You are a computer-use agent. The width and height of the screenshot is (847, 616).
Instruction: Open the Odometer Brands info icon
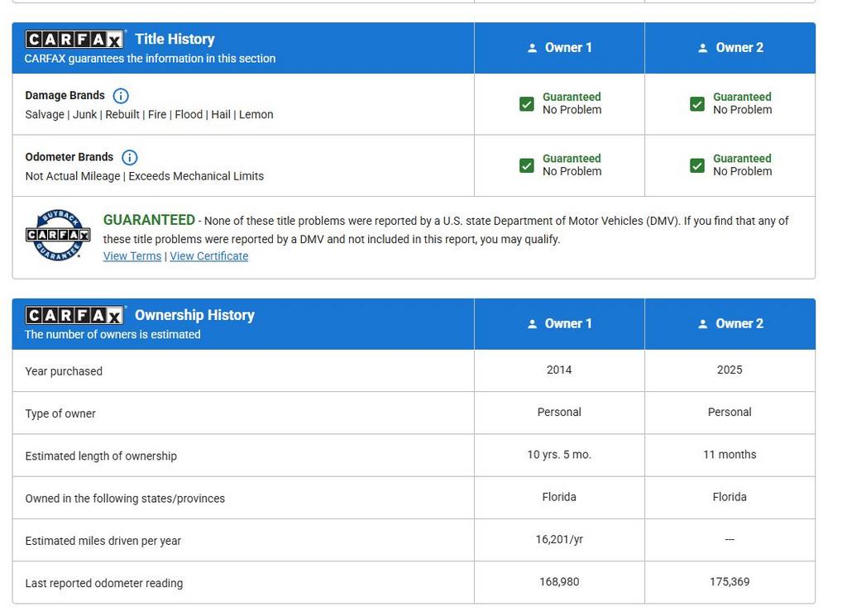[130, 158]
